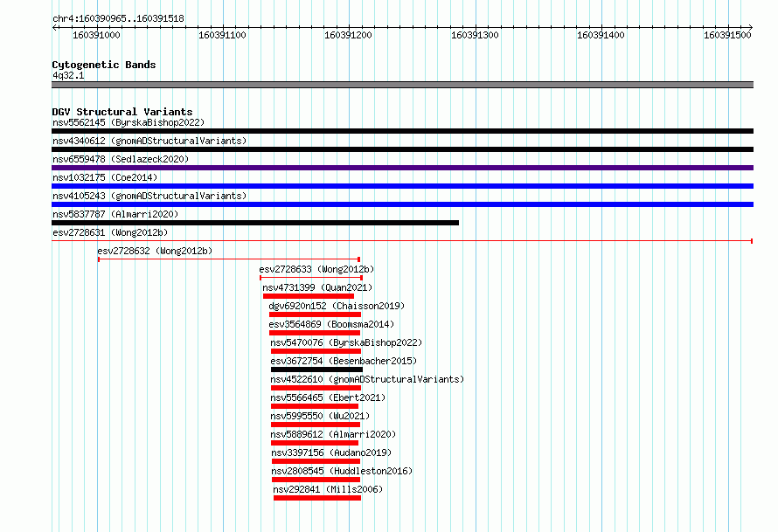
Task: Click ruler position 160391500
Action: click(727, 35)
